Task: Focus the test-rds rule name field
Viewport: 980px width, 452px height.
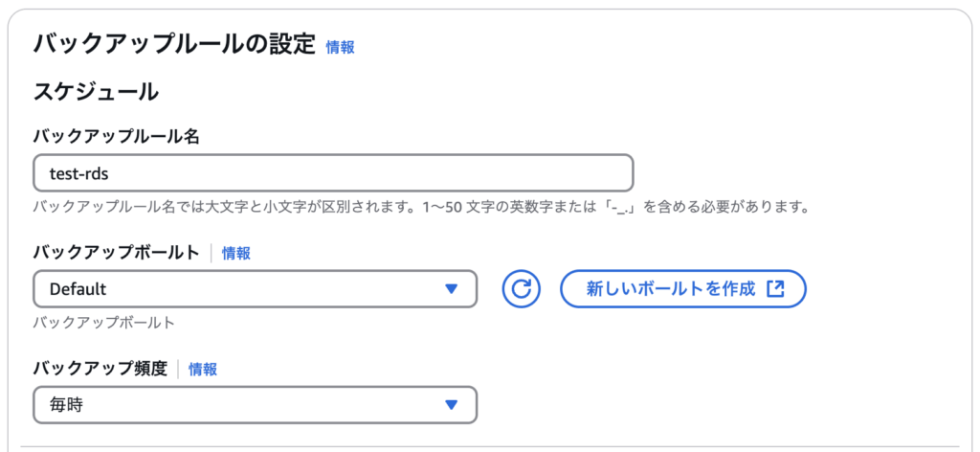Action: pyautogui.click(x=333, y=173)
